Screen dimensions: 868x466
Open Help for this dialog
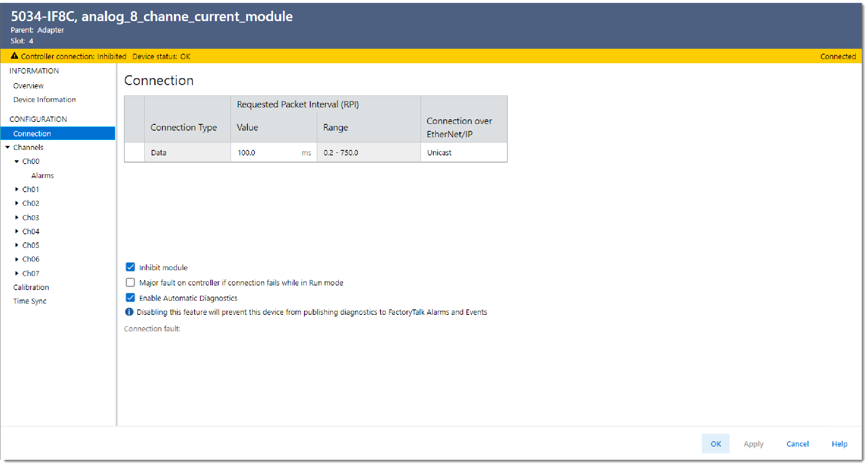(839, 444)
